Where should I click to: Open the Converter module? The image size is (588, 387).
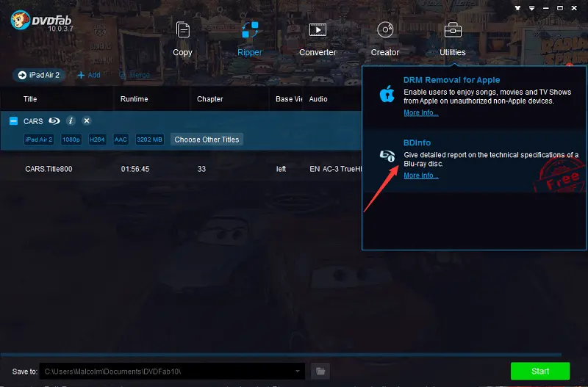tap(318, 38)
